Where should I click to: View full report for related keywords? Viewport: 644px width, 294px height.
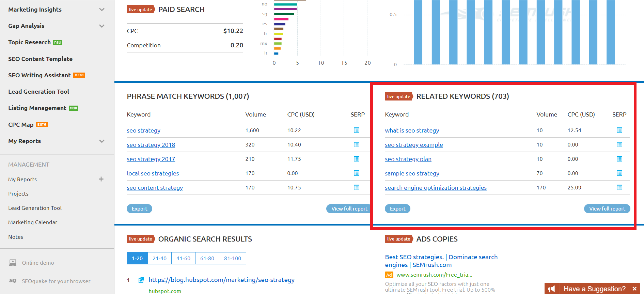tap(607, 209)
